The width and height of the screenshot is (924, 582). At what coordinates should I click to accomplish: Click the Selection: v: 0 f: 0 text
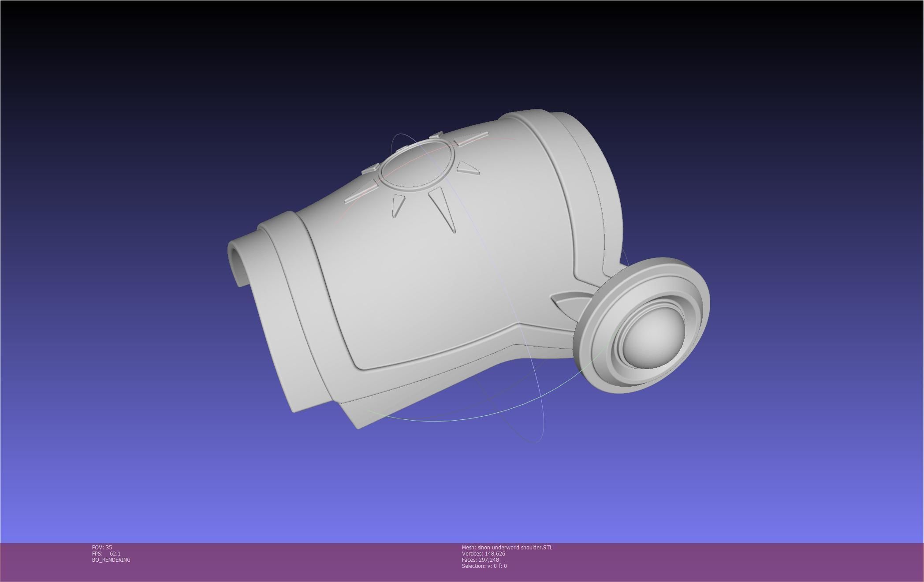pos(484,566)
